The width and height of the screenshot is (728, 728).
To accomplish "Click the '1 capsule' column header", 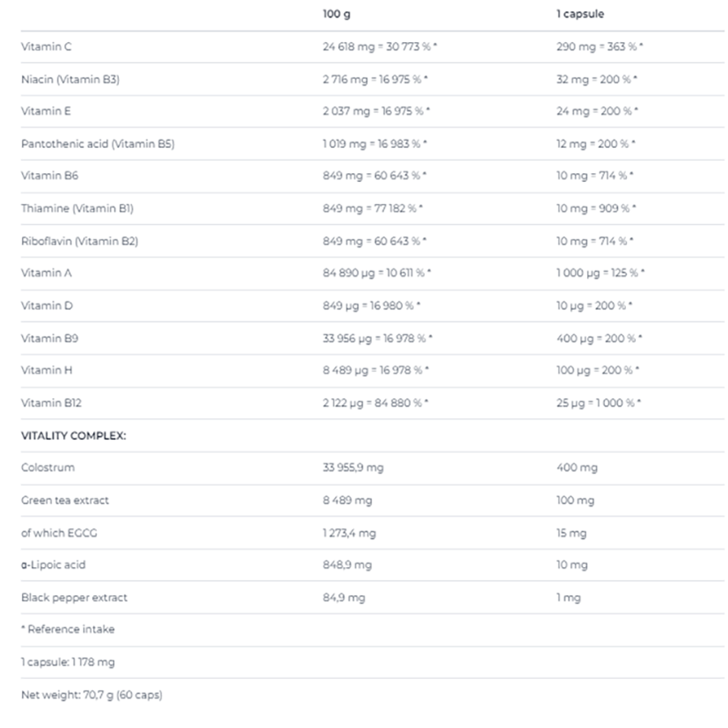I will [579, 15].
